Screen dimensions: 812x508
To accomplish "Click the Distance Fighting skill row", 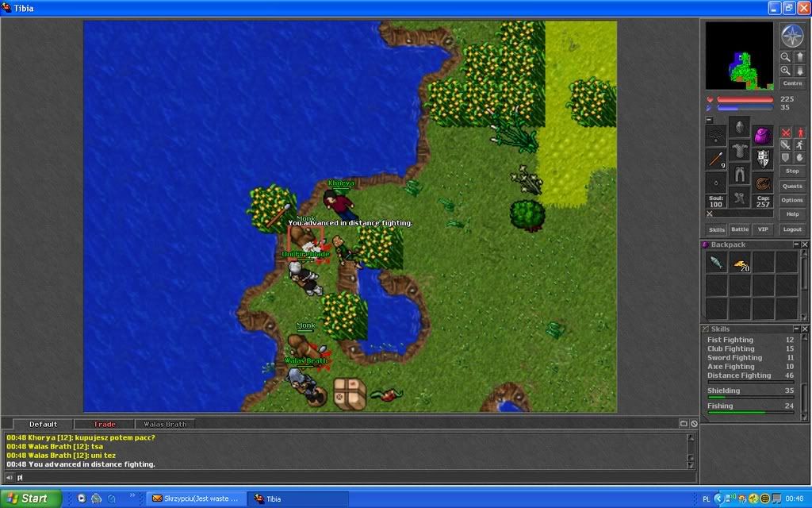I will 750,375.
